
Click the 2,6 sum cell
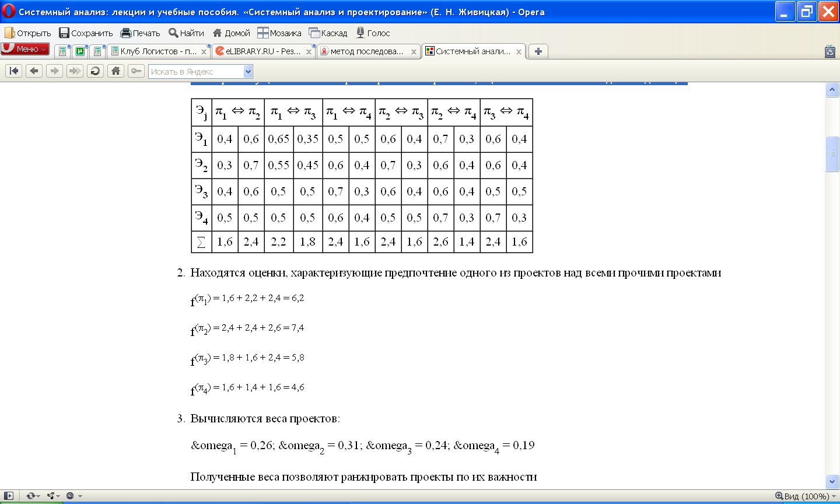tap(441, 242)
